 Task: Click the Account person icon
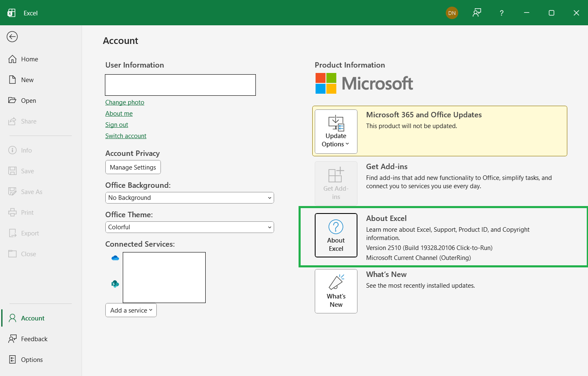[x=12, y=318]
